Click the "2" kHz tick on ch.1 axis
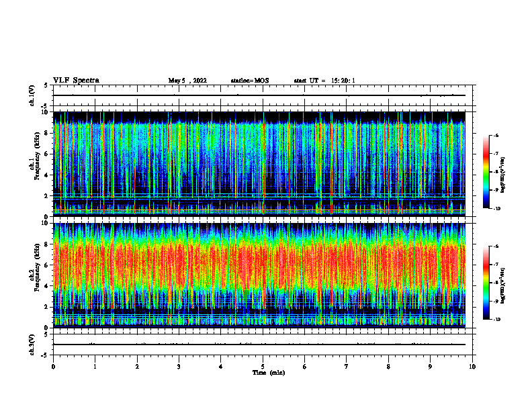This screenshot has width=532, height=411. (47, 196)
